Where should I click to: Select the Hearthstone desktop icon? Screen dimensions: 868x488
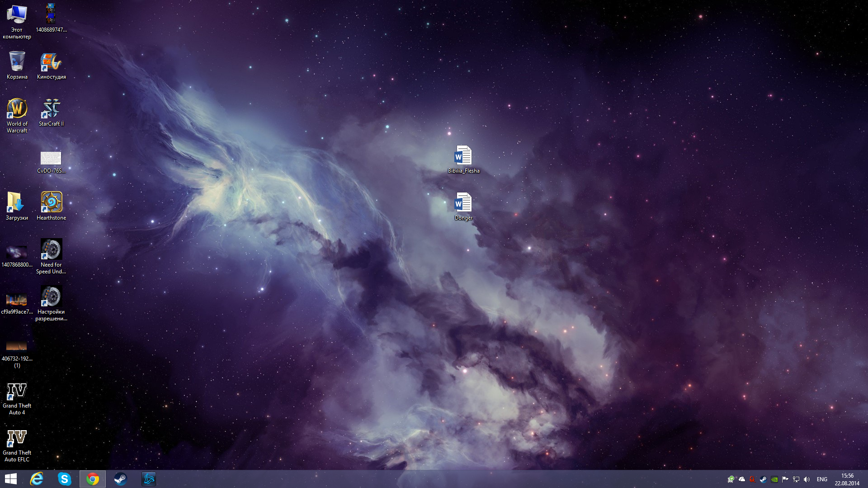click(51, 202)
